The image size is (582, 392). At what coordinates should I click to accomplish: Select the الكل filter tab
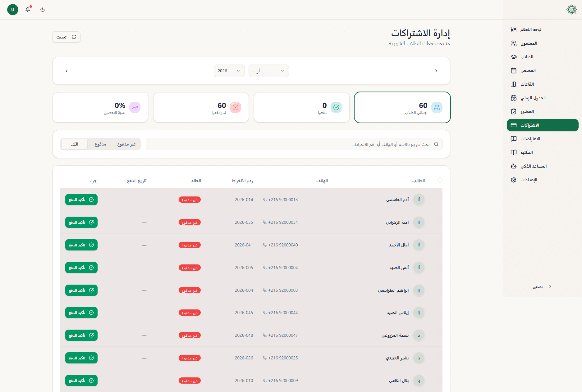click(75, 144)
